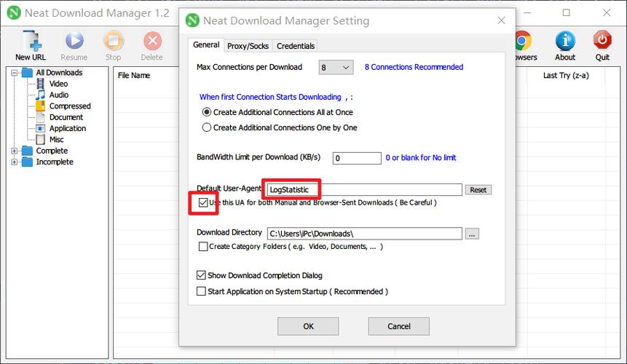
Task: Click the Setting dialog logo icon
Action: (192, 20)
